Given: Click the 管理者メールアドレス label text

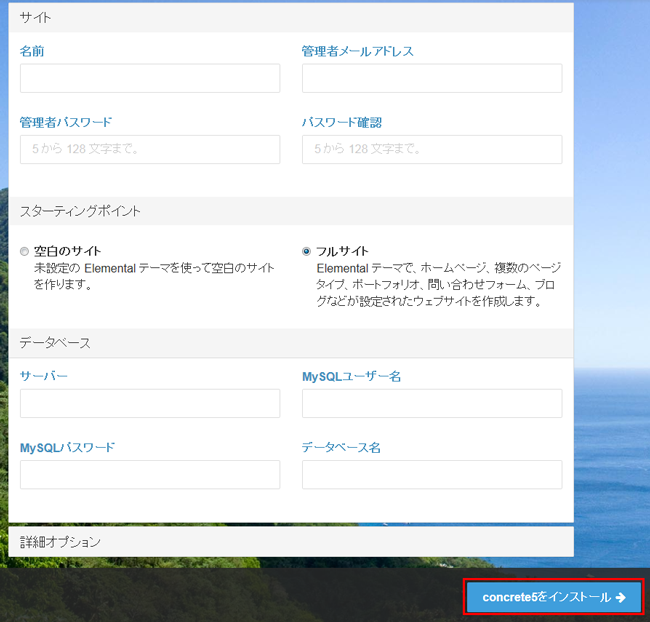Looking at the screenshot, I should [358, 51].
